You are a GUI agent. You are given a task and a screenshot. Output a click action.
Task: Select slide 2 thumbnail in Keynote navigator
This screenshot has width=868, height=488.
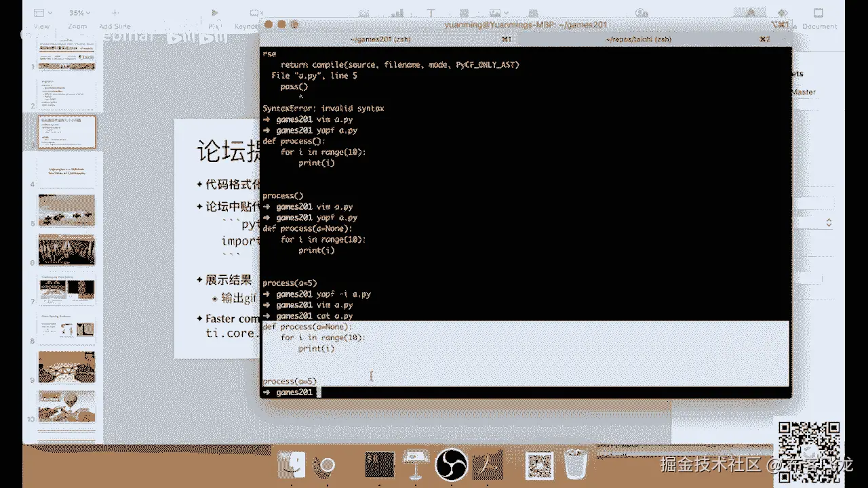[x=66, y=94]
